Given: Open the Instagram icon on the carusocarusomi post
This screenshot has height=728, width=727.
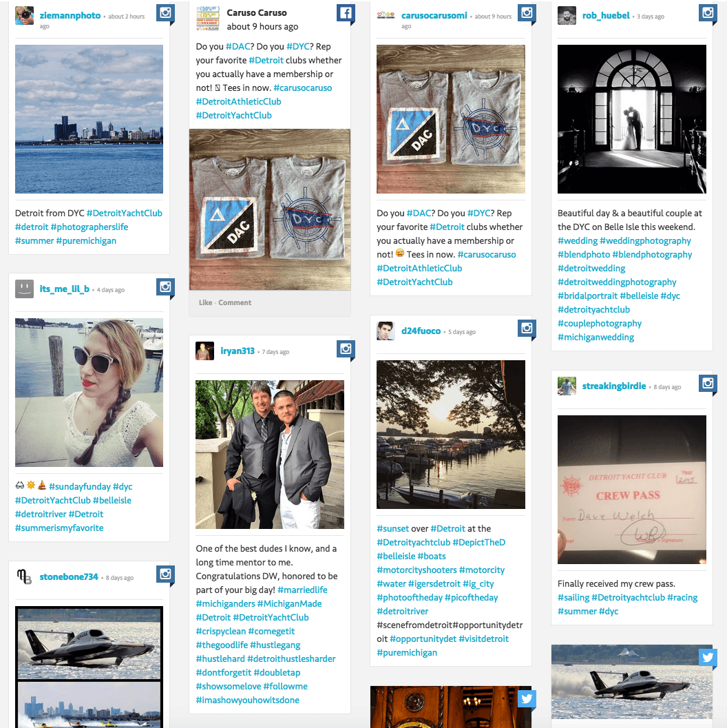Looking at the screenshot, I should pos(527,12).
